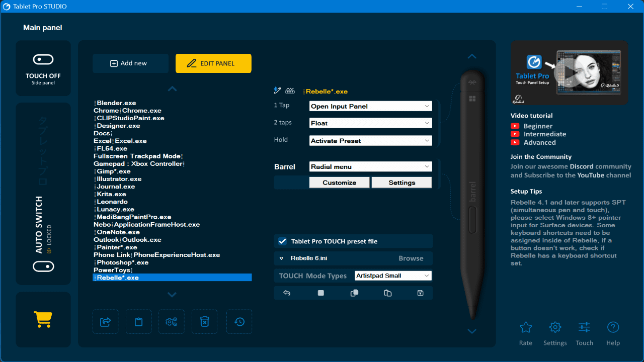The width and height of the screenshot is (644, 362).
Task: Click the trash delete icon below the app list
Action: pyautogui.click(x=204, y=322)
